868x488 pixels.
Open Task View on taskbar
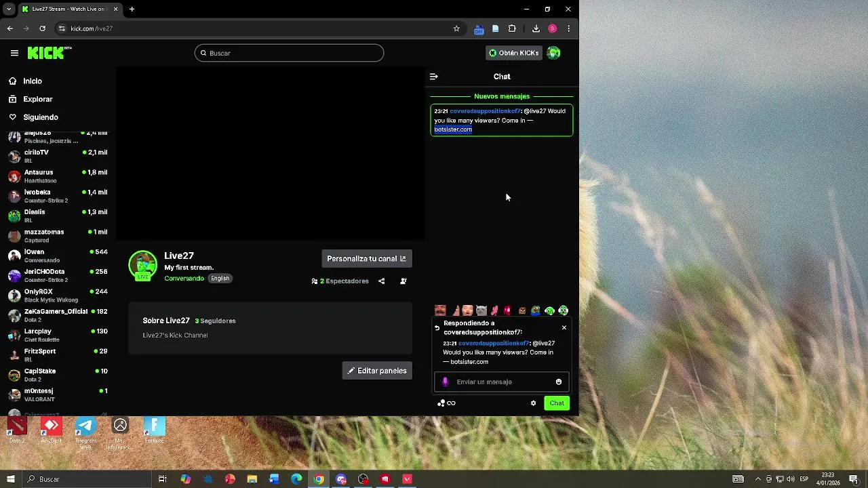coord(163,479)
